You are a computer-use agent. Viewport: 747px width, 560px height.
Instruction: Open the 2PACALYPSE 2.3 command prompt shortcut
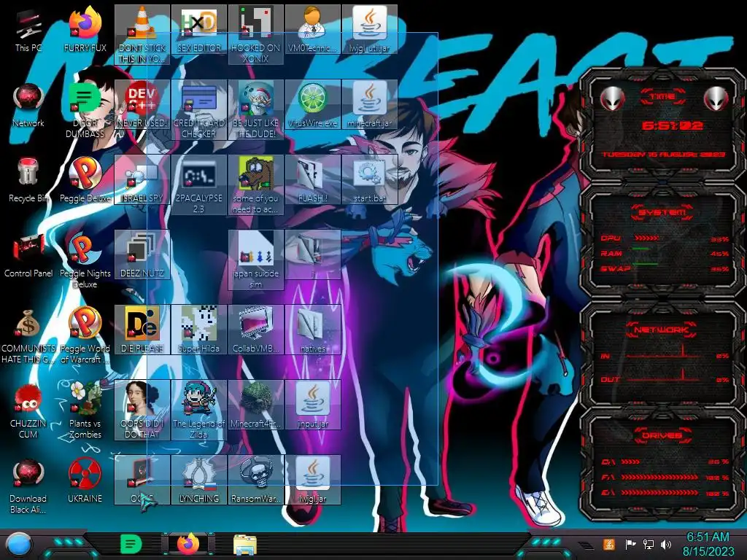[198, 184]
